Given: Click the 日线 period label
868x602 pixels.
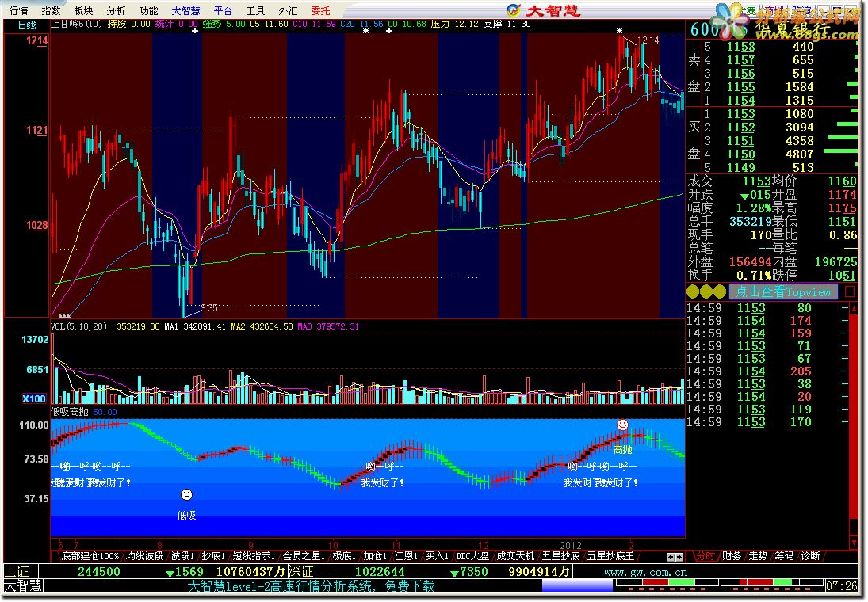Looking at the screenshot, I should pyautogui.click(x=27, y=25).
